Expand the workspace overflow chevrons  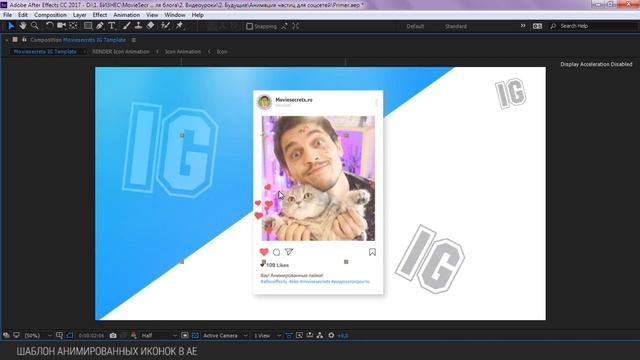click(x=523, y=26)
